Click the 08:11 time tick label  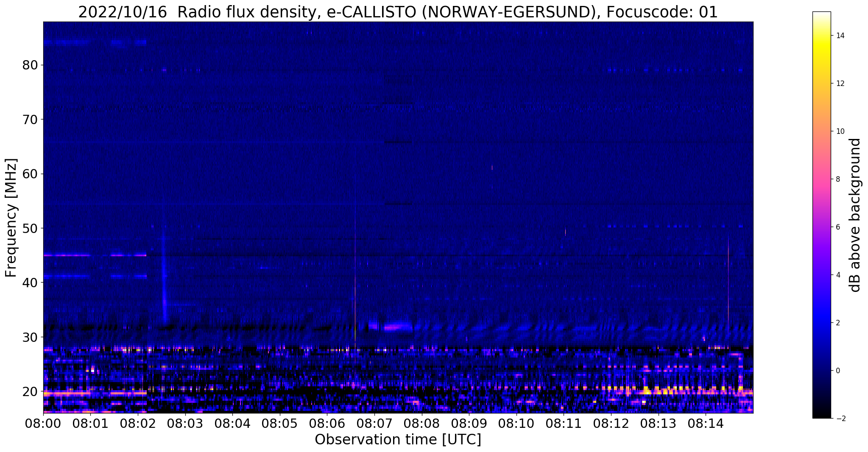(564, 423)
